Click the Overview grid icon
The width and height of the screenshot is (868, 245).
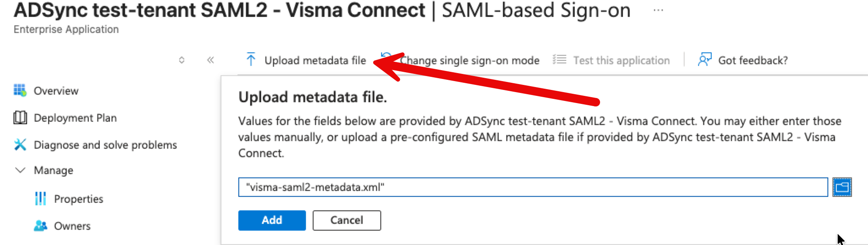point(20,90)
